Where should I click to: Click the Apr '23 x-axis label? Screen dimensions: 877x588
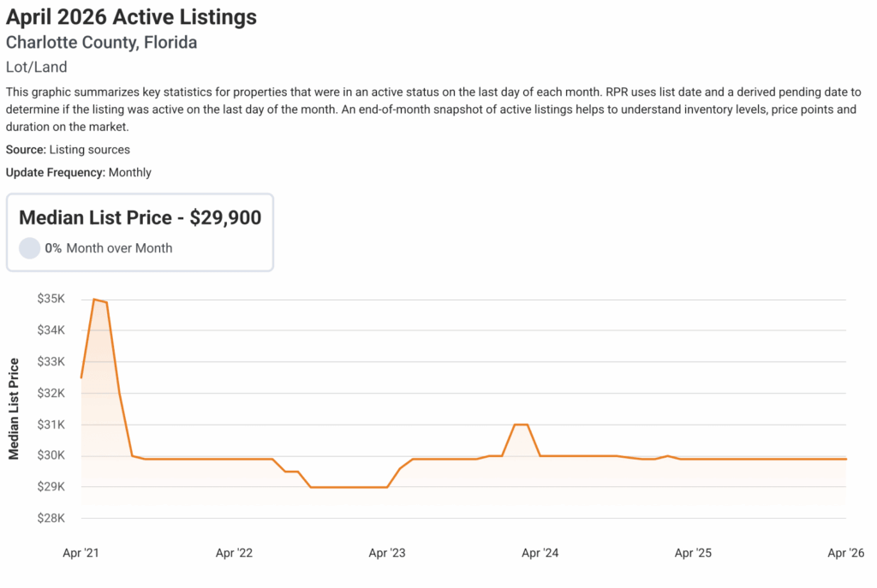387,553
